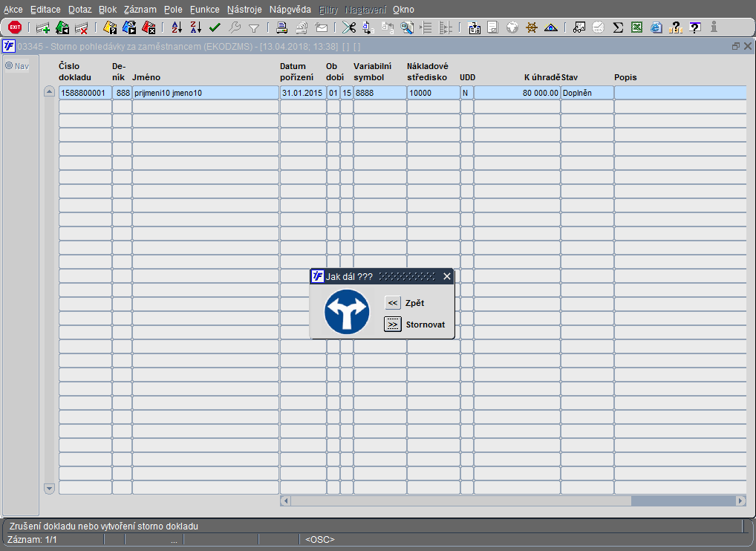This screenshot has height=551, width=756.
Task: Click the horizontal scrollbar left arrow
Action: click(285, 501)
